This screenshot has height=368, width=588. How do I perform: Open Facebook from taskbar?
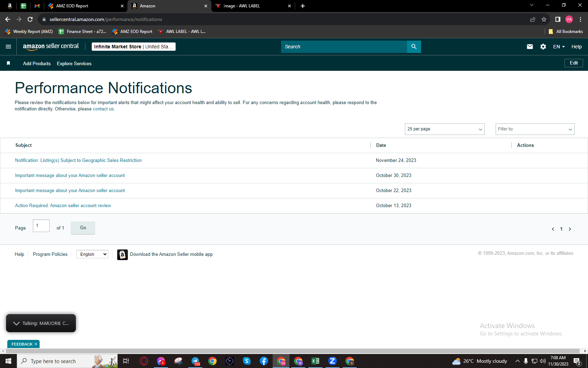[264, 361]
